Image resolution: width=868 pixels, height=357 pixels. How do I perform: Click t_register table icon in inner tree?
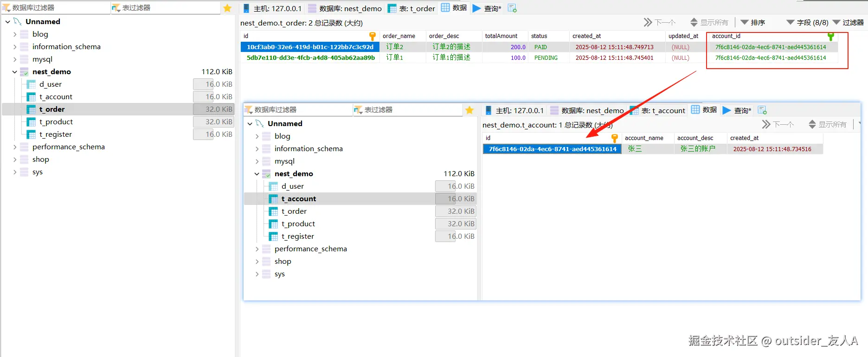[x=273, y=236]
